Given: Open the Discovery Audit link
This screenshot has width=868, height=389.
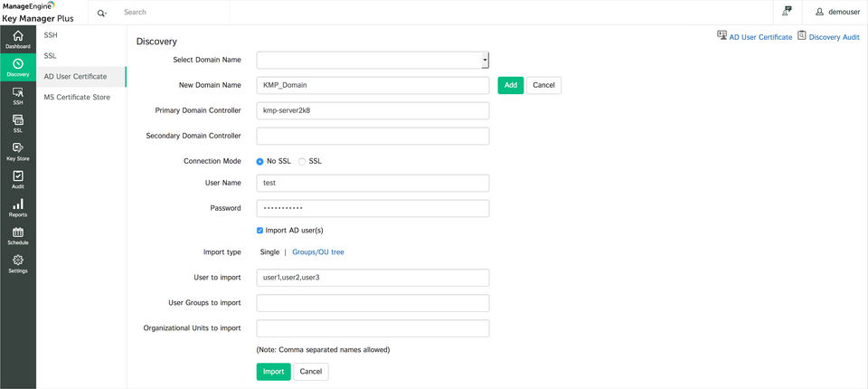Looking at the screenshot, I should (x=828, y=37).
